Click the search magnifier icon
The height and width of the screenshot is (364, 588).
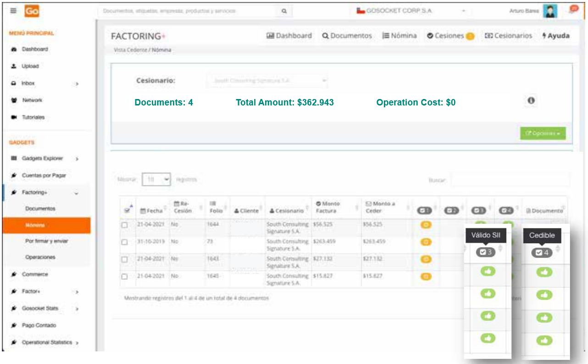point(284,11)
